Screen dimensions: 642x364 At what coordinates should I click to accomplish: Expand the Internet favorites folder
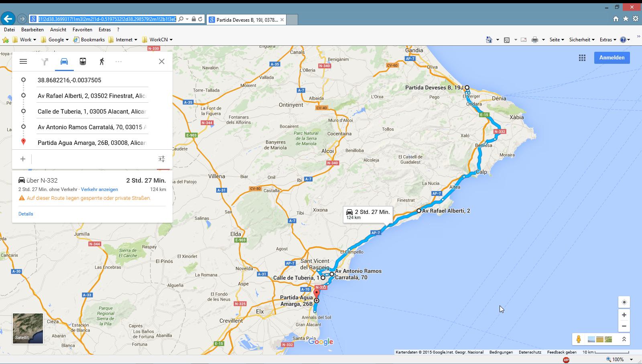tap(123, 40)
